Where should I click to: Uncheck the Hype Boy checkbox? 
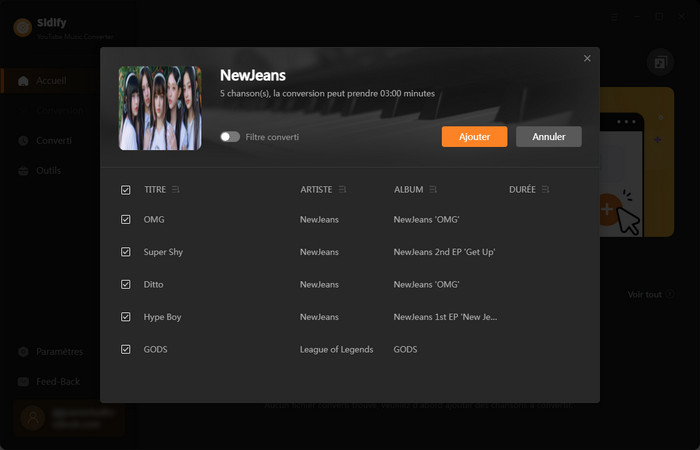125,317
